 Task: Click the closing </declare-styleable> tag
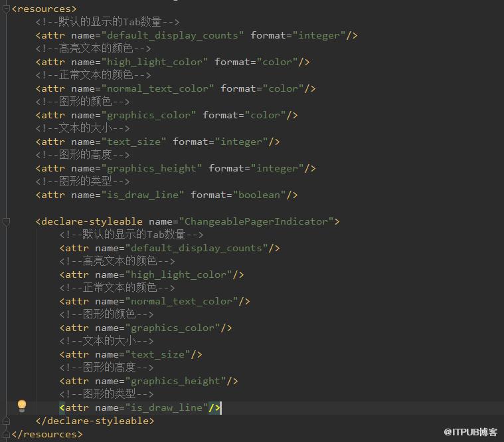pos(95,421)
